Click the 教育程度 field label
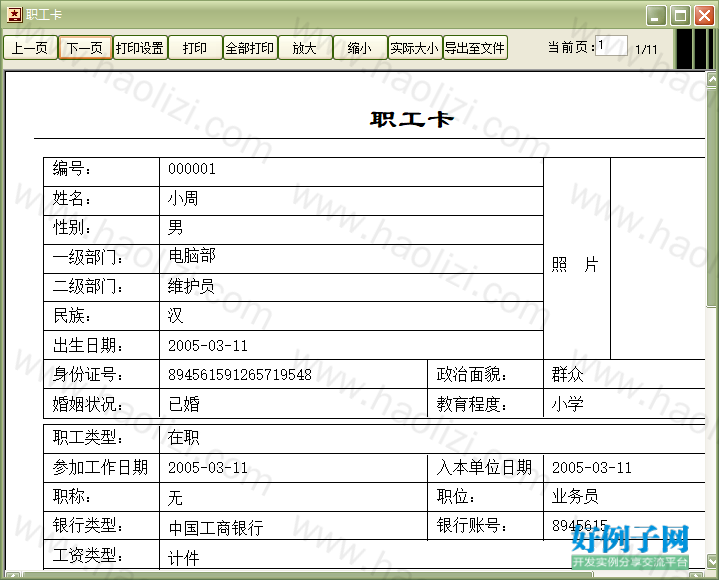719x580 pixels. pyautogui.click(x=471, y=404)
